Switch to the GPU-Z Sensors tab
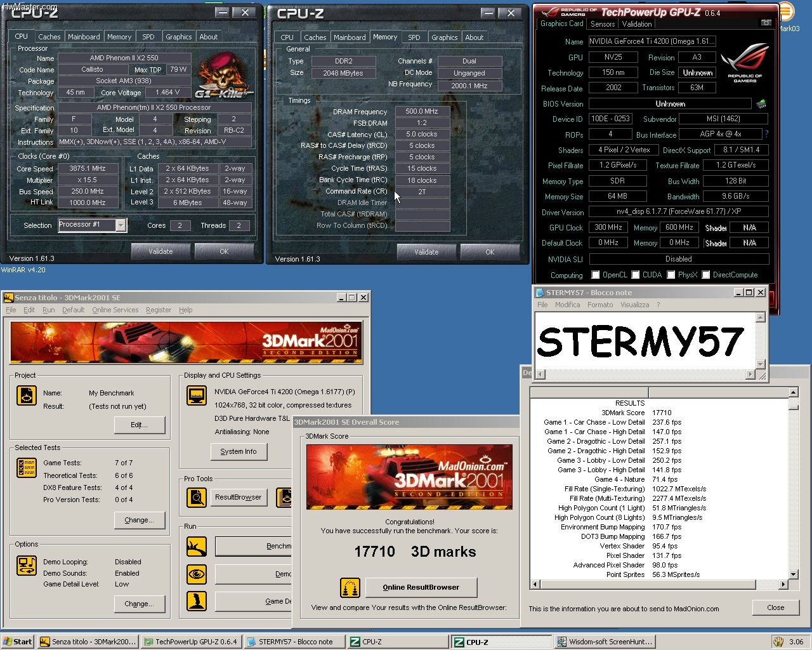The width and height of the screenshot is (812, 650). 603,24
